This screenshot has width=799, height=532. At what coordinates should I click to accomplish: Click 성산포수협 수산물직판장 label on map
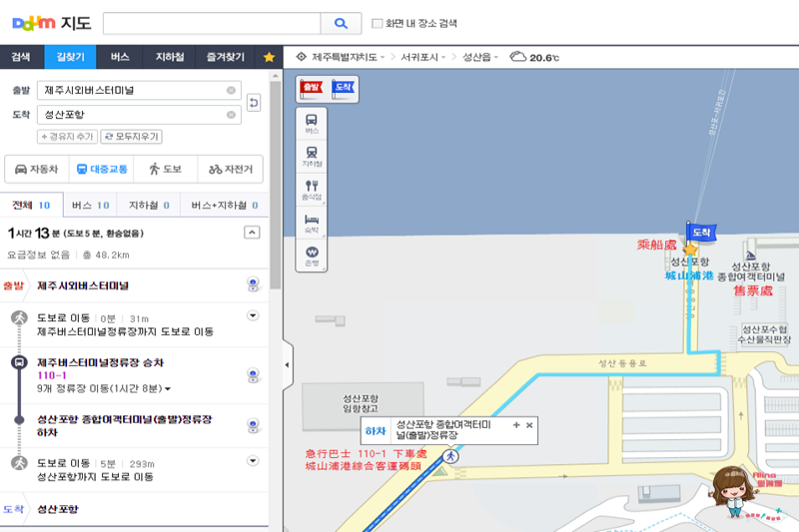click(x=764, y=334)
